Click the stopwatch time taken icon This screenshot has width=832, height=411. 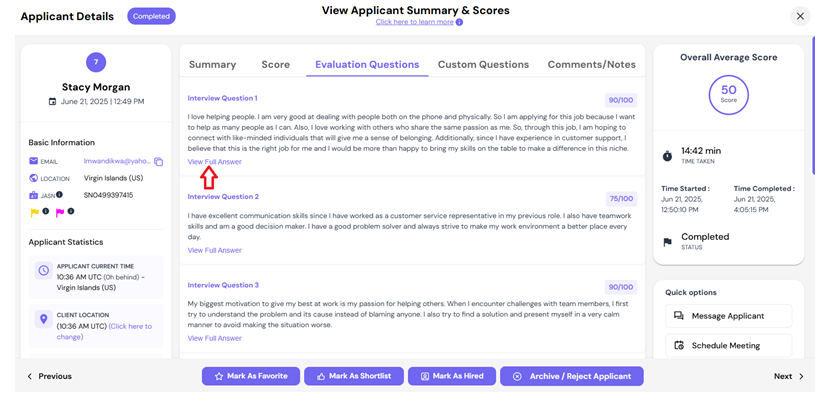click(668, 156)
